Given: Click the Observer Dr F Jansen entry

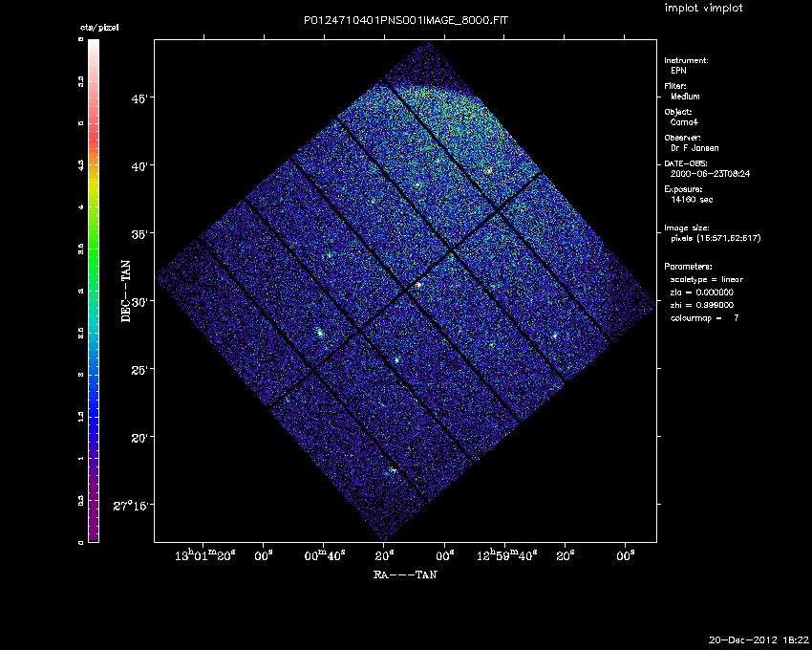Looking at the screenshot, I should click(694, 148).
